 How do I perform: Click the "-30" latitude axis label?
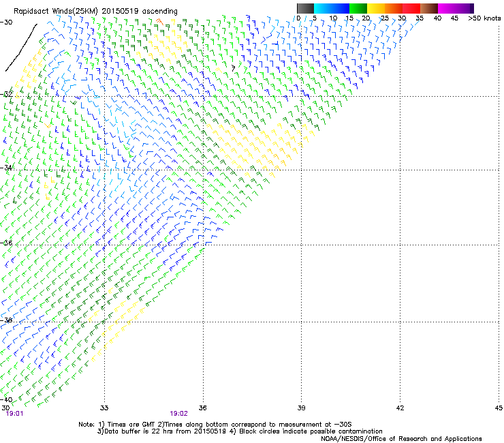point(6,22)
